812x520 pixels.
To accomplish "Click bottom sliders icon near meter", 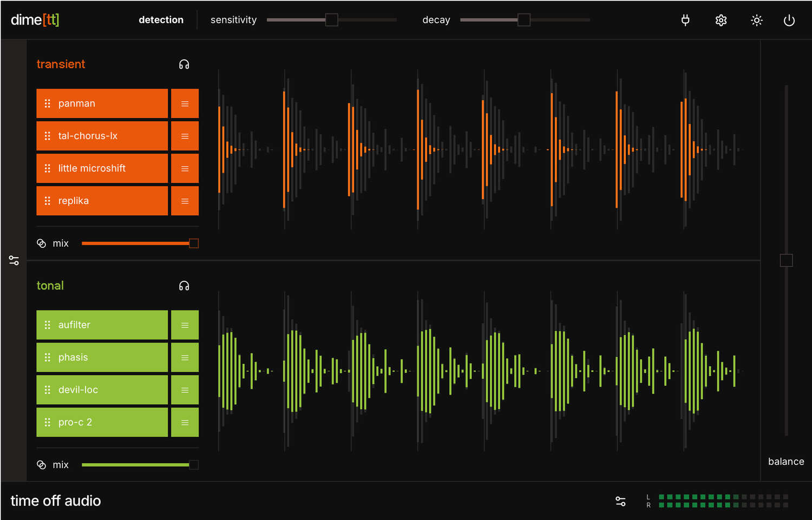I will [x=621, y=502].
